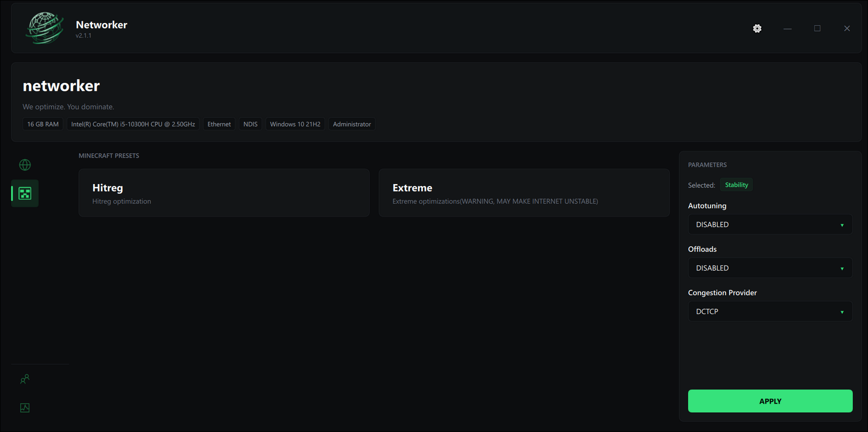Click the version v2.1.1 label
The image size is (868, 432).
pyautogui.click(x=83, y=36)
